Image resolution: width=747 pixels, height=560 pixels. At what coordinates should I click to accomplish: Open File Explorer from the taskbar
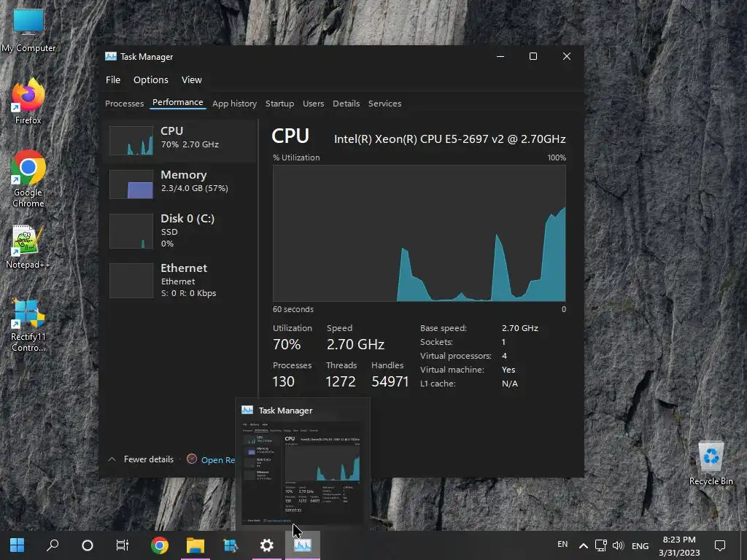(196, 545)
